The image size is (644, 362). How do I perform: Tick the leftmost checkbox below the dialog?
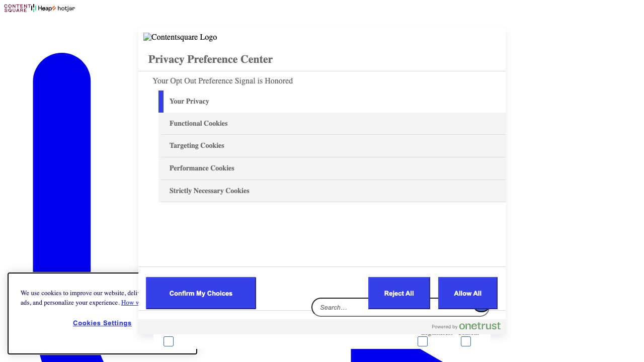tap(169, 341)
